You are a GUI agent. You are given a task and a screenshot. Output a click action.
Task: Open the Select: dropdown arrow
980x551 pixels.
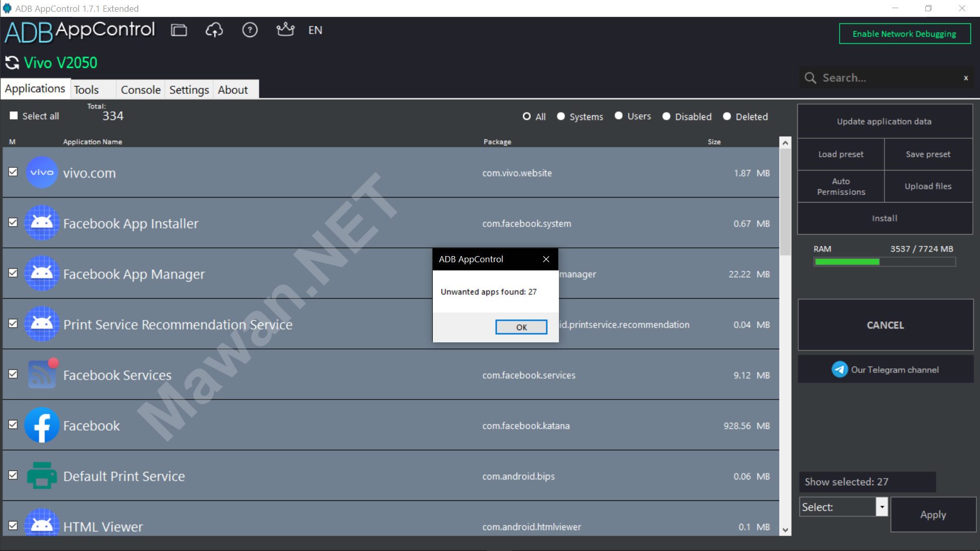click(x=882, y=507)
